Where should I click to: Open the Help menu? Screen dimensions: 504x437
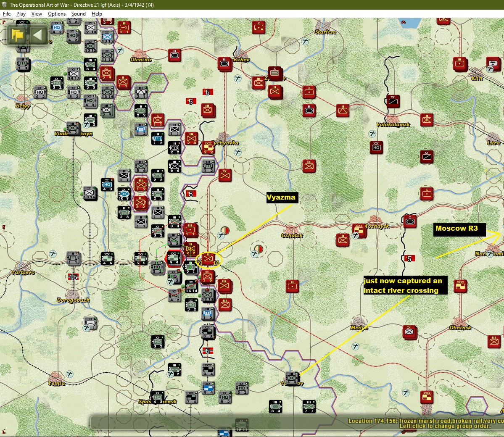(97, 14)
